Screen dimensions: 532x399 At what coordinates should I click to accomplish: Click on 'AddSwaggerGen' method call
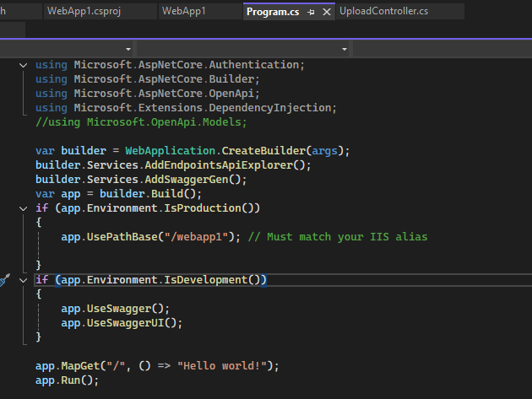coord(187,180)
